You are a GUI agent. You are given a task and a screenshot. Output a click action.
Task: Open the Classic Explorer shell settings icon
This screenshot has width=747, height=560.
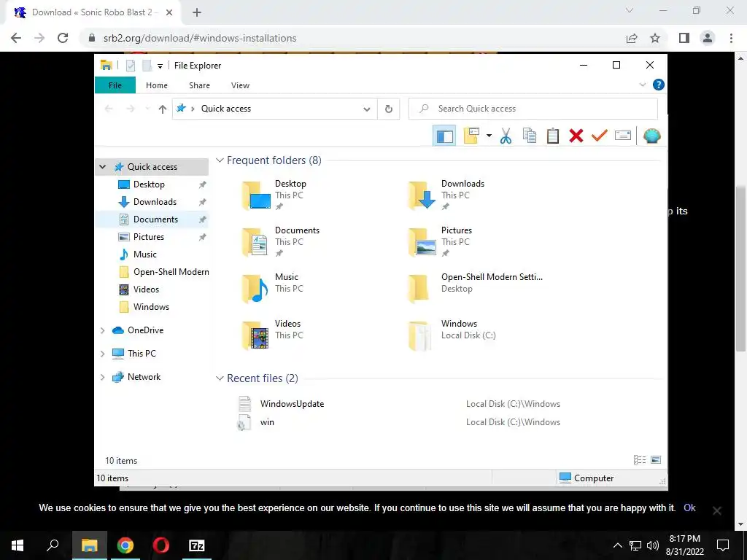[651, 136]
